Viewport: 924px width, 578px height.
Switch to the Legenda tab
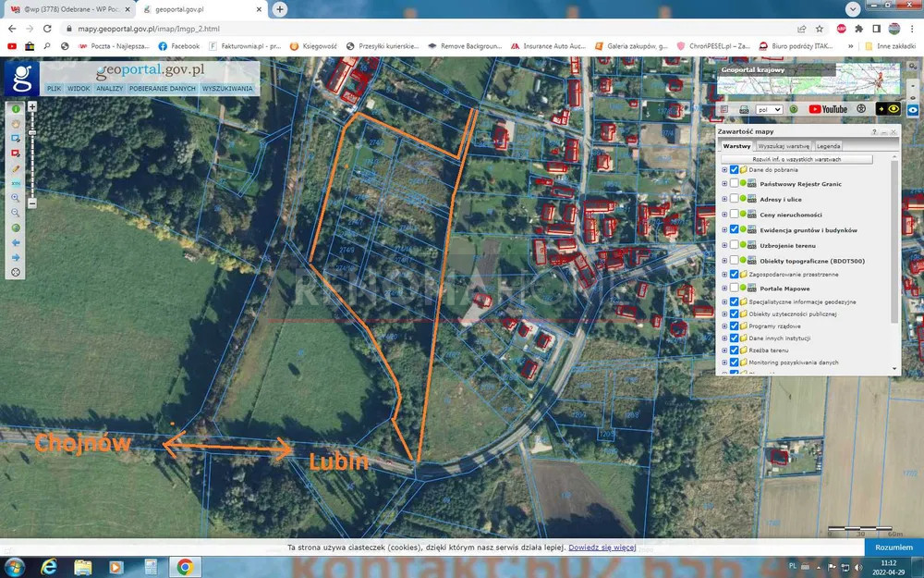(828, 146)
